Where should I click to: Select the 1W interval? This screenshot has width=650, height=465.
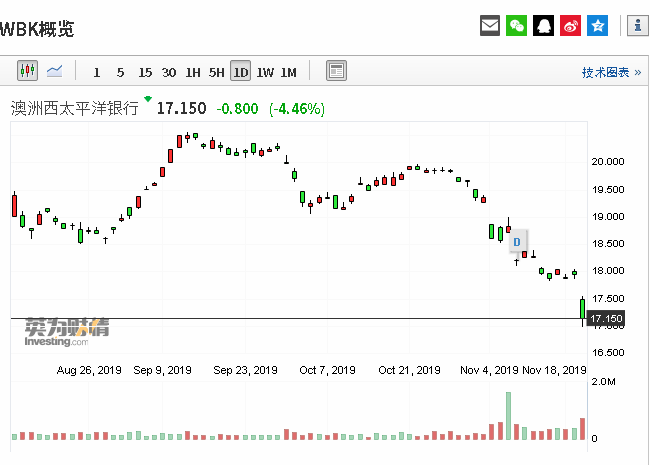click(265, 73)
